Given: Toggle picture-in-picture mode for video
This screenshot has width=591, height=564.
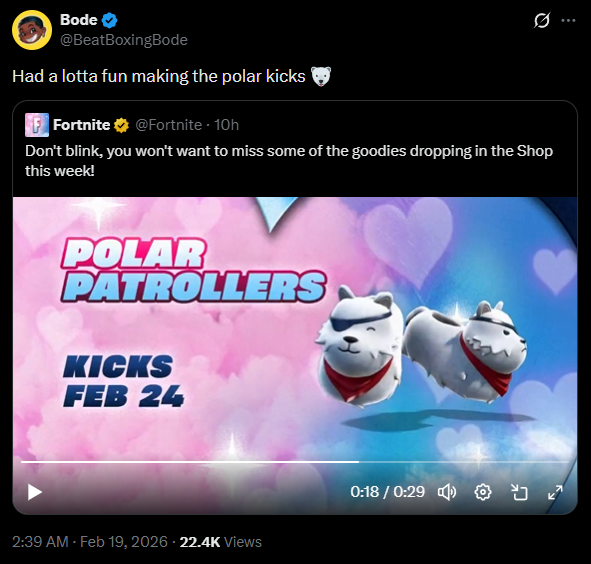Looking at the screenshot, I should click(x=519, y=492).
